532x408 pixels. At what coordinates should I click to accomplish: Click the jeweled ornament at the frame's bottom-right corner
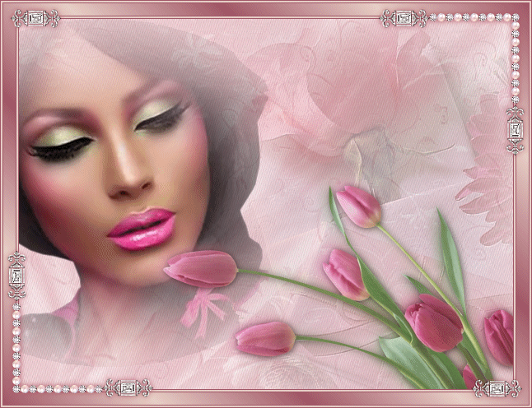[495, 387]
